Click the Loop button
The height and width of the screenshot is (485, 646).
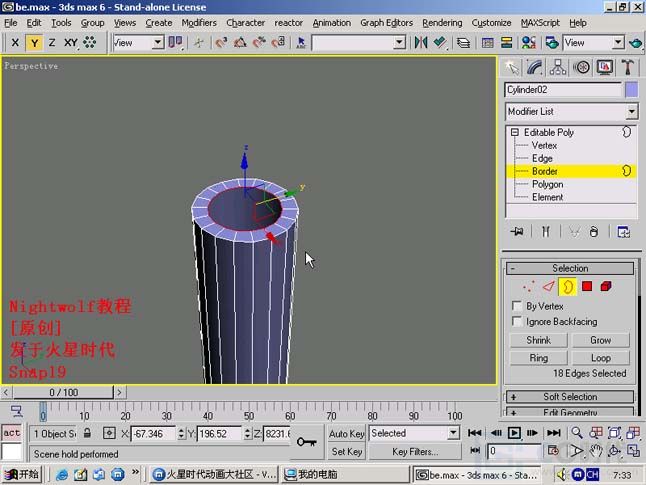tap(601, 358)
